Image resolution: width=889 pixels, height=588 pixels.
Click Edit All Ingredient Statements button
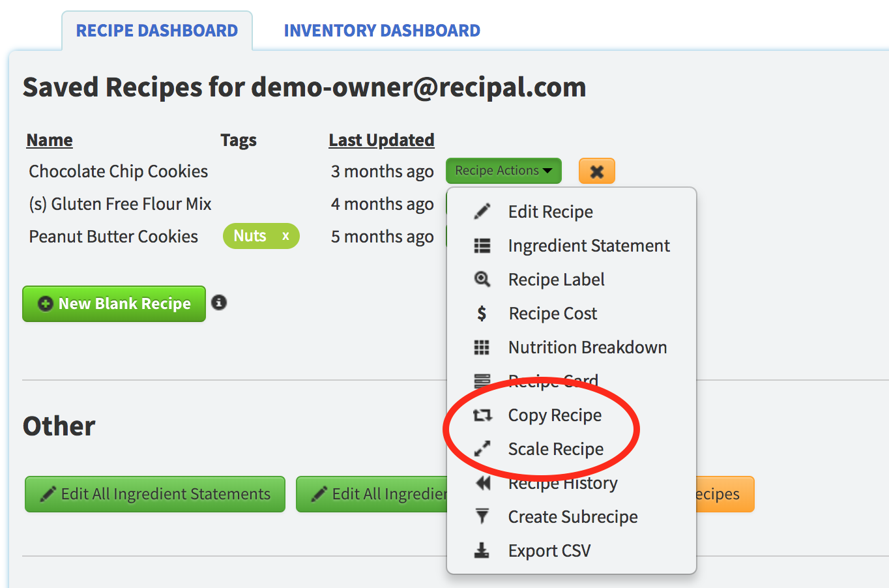155,494
